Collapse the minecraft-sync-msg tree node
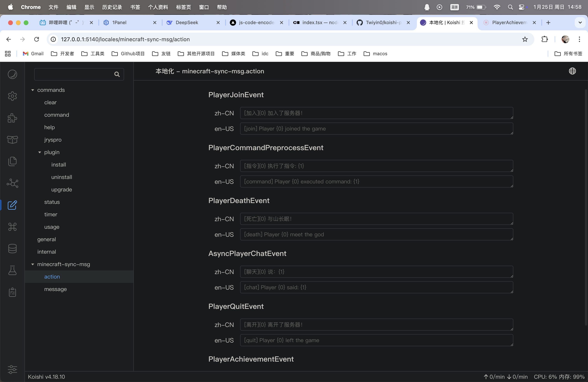 [x=33, y=264]
